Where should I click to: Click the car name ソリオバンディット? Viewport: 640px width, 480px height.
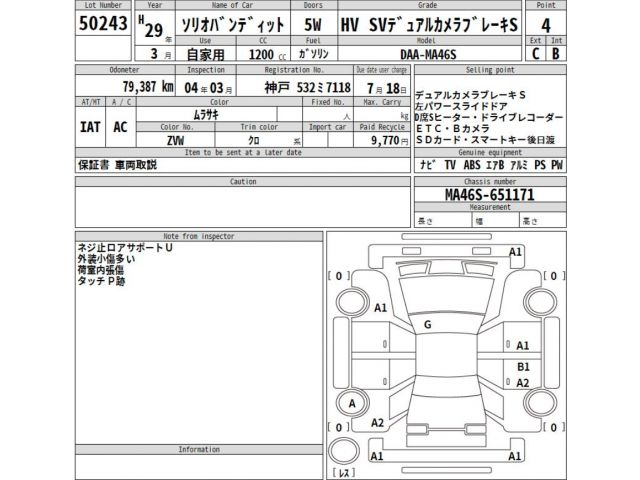coord(233,25)
